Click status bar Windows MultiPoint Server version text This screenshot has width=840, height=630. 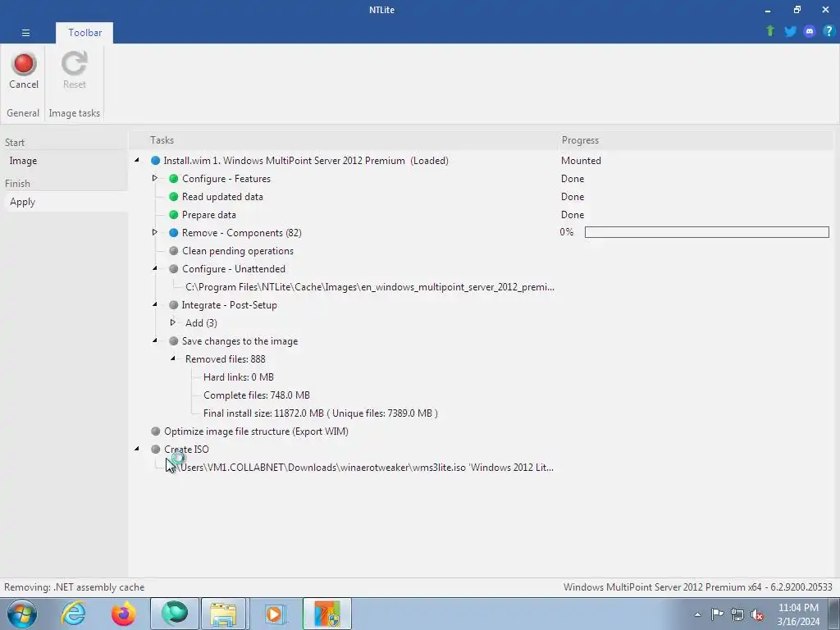tap(697, 587)
